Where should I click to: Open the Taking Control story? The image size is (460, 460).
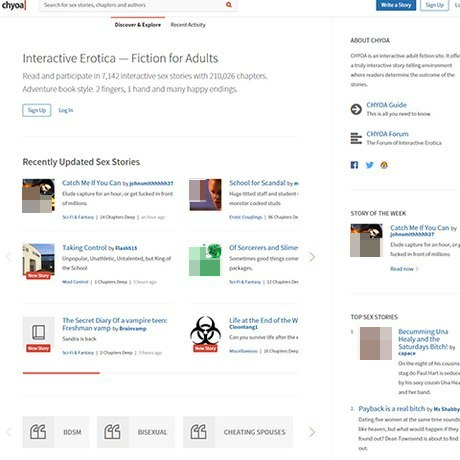click(x=84, y=248)
